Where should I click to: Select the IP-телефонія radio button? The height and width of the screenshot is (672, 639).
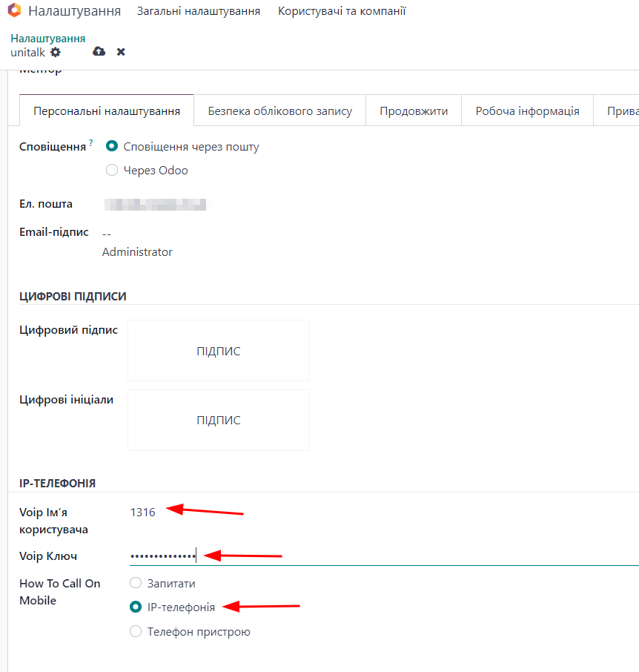(136, 607)
